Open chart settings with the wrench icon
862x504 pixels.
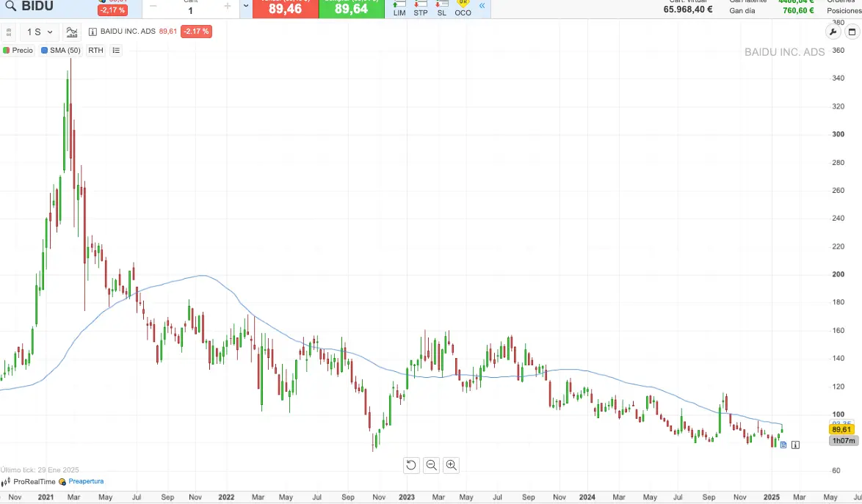coord(833,32)
